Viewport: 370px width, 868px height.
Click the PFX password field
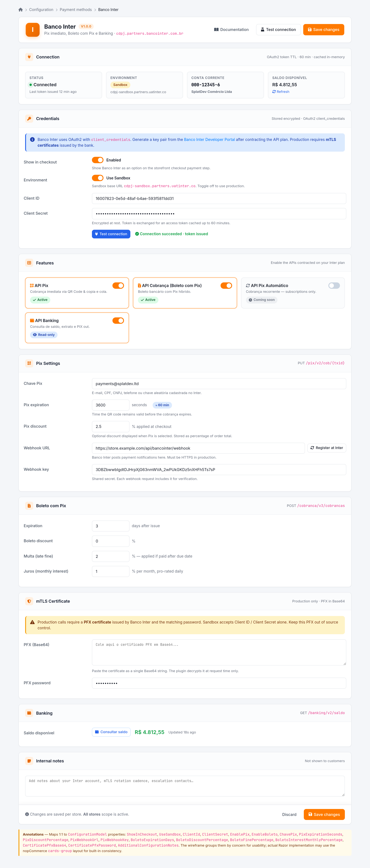219,683
